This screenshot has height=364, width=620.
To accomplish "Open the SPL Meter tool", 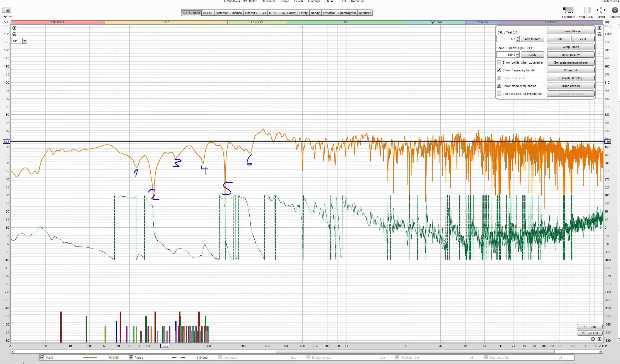I will [250, 1].
